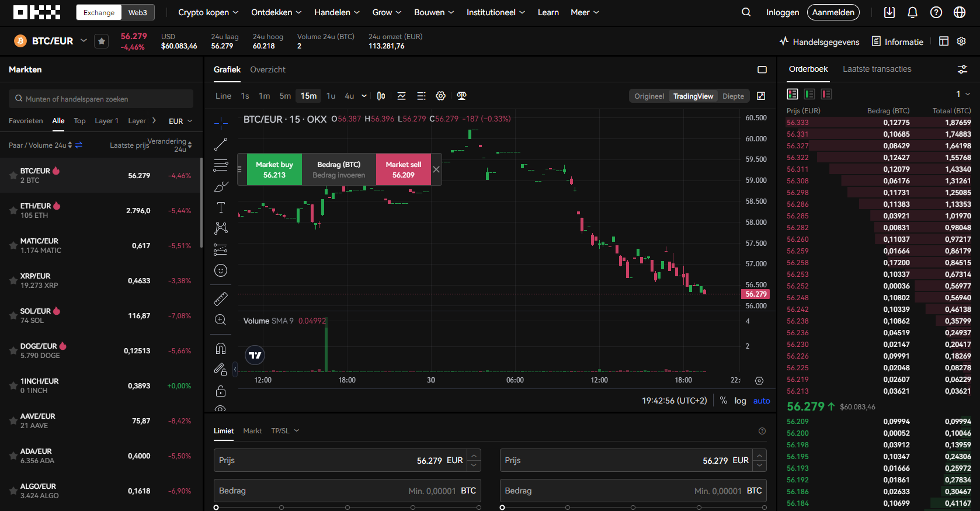980x511 pixels.
Task: Expand Grow menu
Action: 387,12
